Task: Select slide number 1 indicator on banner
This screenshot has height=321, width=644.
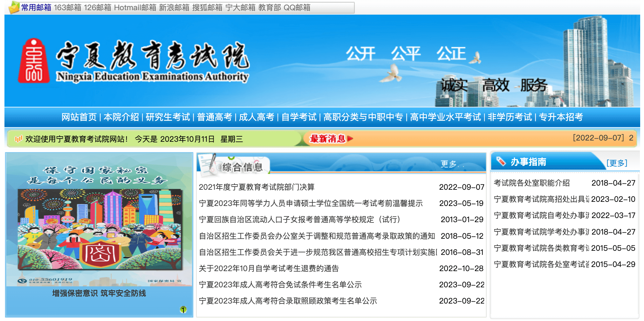Action: click(183, 309)
